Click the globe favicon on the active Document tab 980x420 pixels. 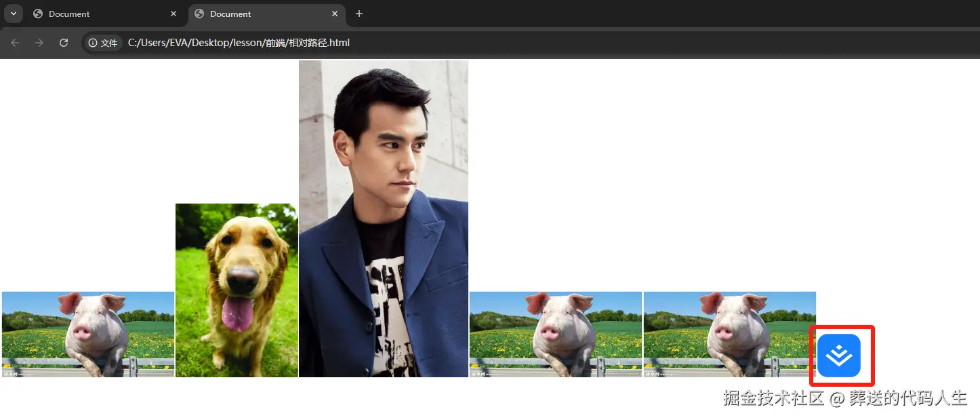pos(199,14)
